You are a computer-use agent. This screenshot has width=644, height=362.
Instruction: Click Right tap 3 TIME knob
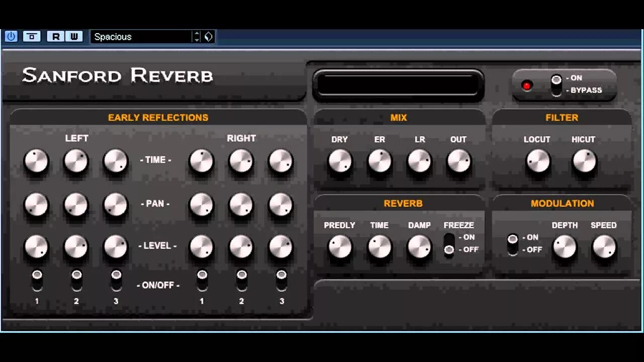pyautogui.click(x=281, y=161)
